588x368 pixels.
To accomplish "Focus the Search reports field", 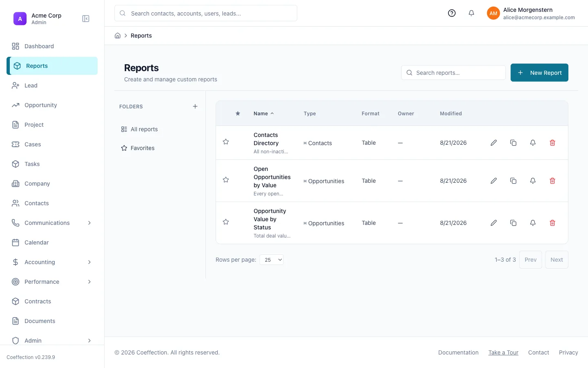I will click(453, 73).
